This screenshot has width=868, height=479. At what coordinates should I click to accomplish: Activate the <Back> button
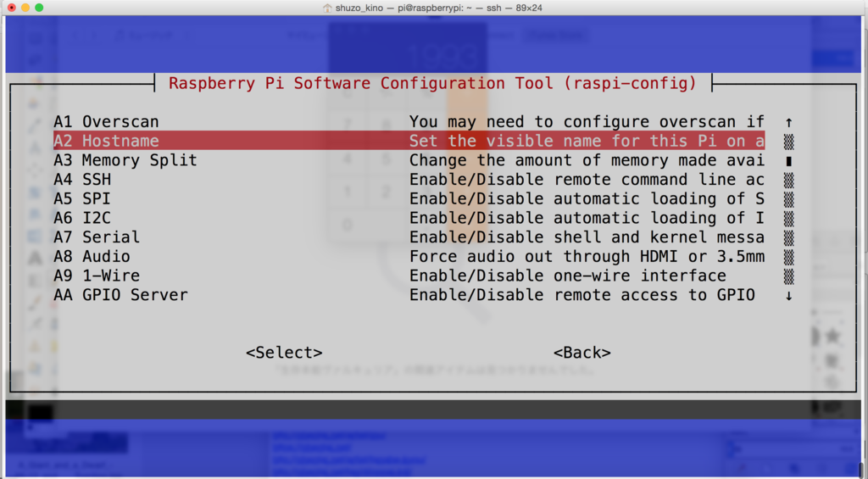pyautogui.click(x=581, y=353)
